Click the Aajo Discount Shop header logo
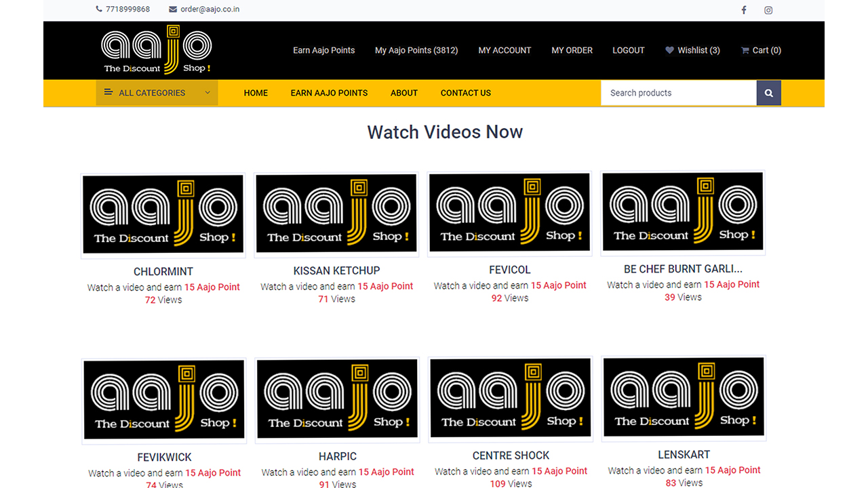The image size is (868, 488). 157,49
